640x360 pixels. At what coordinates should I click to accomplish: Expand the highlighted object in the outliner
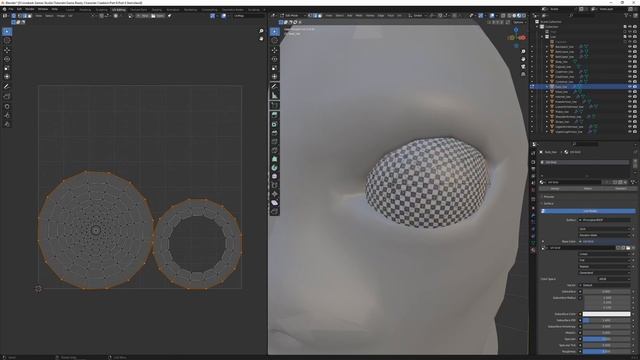547,87
